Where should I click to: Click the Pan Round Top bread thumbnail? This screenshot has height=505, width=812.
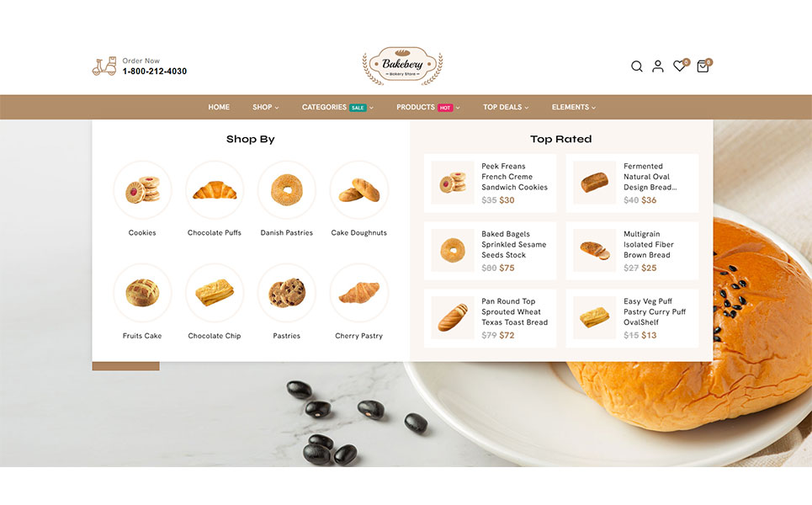coord(453,317)
